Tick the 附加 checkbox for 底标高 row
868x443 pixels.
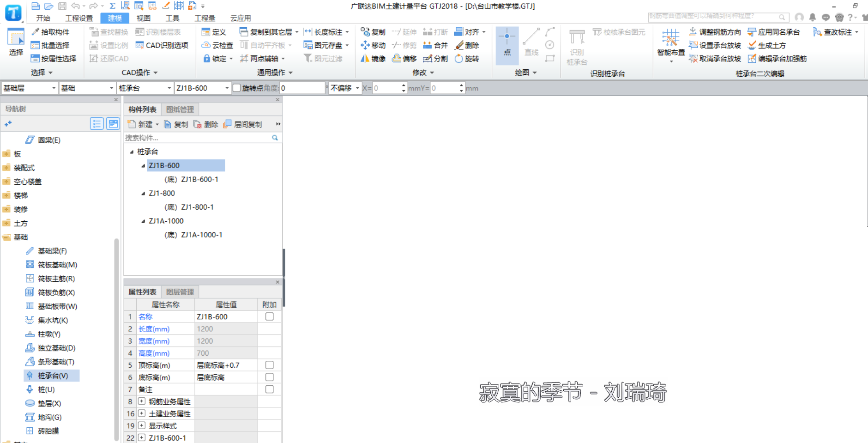(270, 377)
